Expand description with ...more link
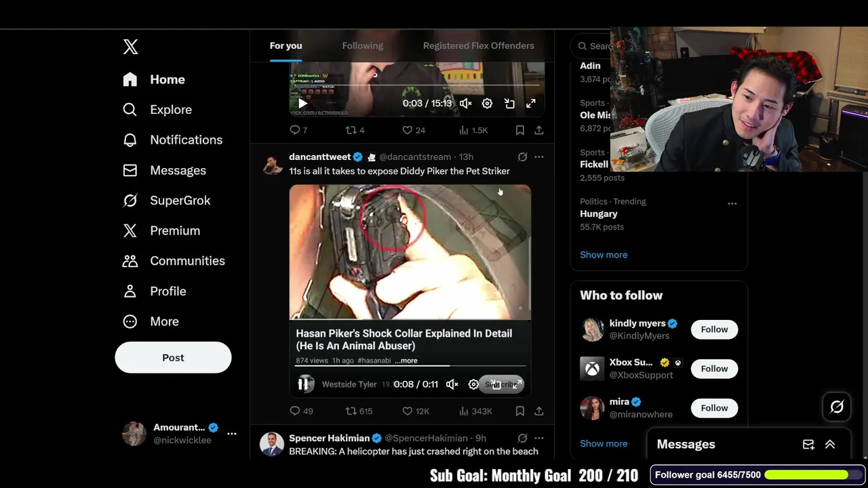 click(406, 361)
